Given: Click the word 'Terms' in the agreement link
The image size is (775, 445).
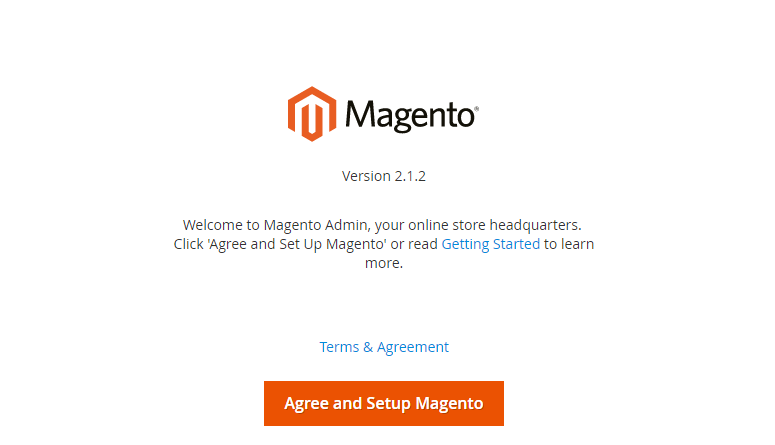Looking at the screenshot, I should pos(339,347).
